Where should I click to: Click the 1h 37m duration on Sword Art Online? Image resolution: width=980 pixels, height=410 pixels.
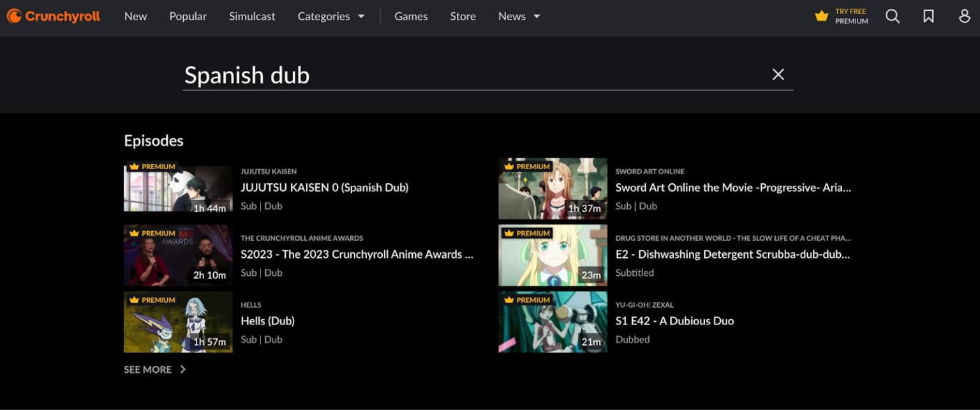(x=584, y=208)
